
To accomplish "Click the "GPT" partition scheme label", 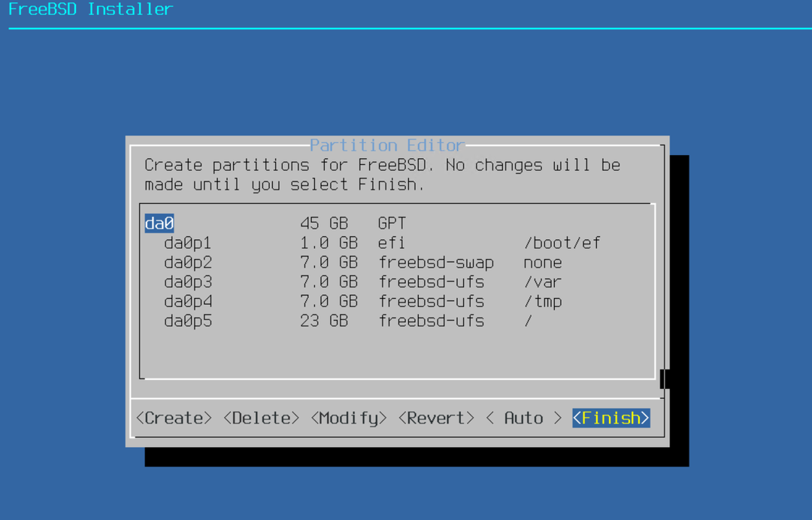I will (x=392, y=224).
